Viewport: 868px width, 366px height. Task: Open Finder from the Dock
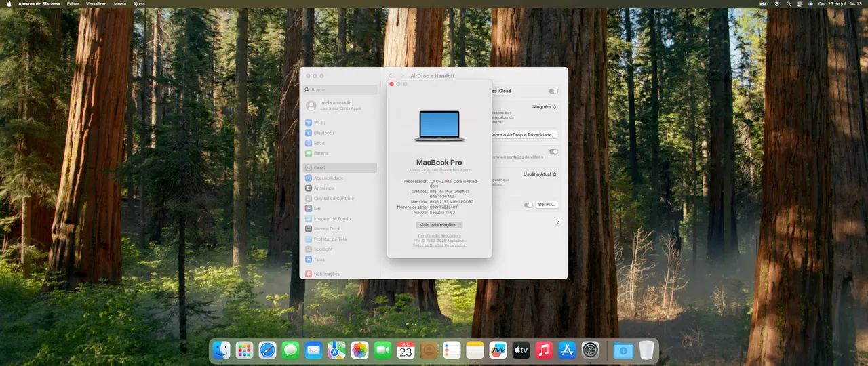coord(221,350)
